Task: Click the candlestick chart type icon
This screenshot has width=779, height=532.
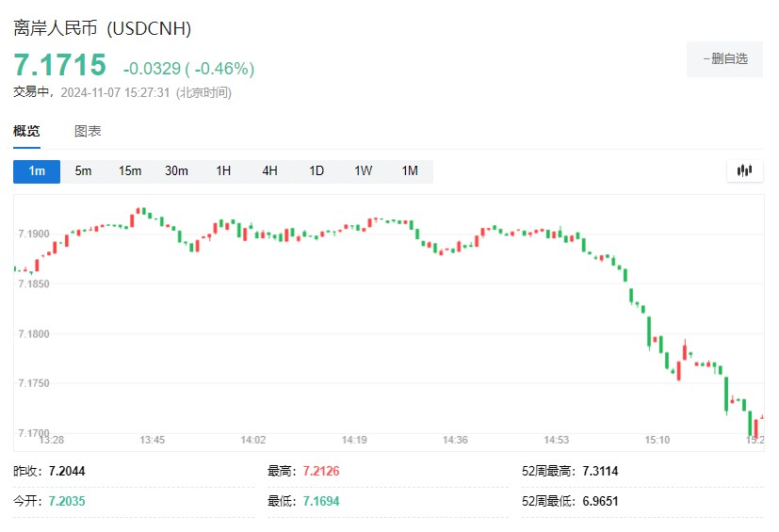Action: click(744, 170)
